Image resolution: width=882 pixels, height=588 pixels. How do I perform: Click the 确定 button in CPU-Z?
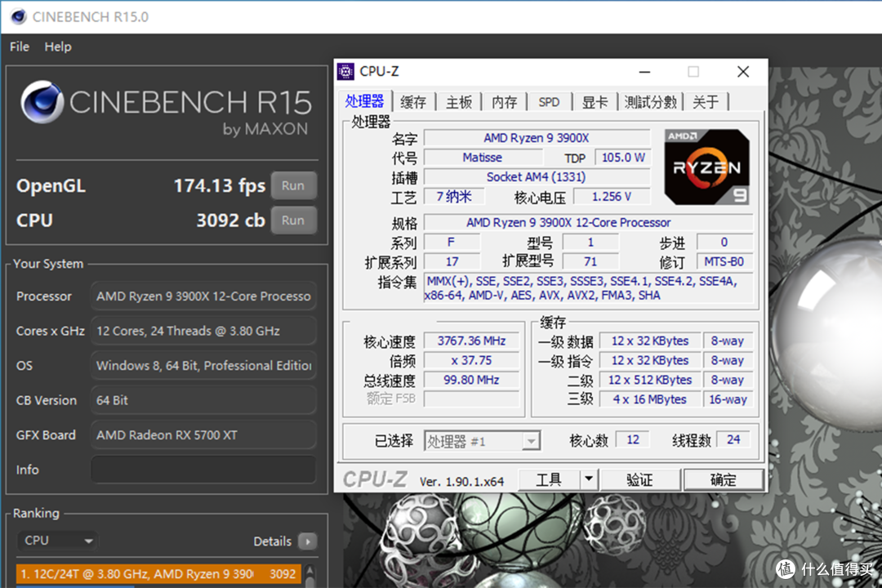[x=723, y=480]
